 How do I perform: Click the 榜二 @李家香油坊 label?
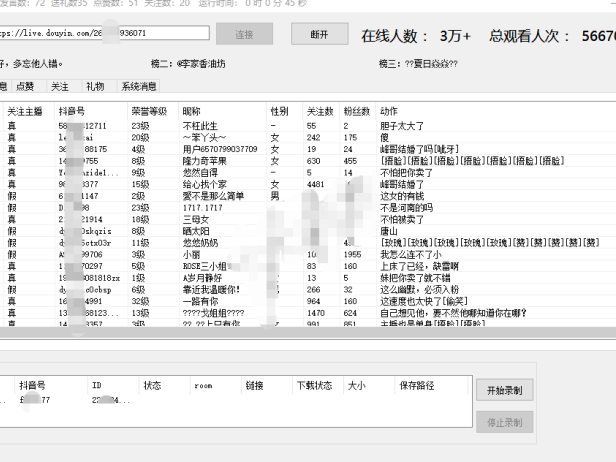[x=188, y=64]
